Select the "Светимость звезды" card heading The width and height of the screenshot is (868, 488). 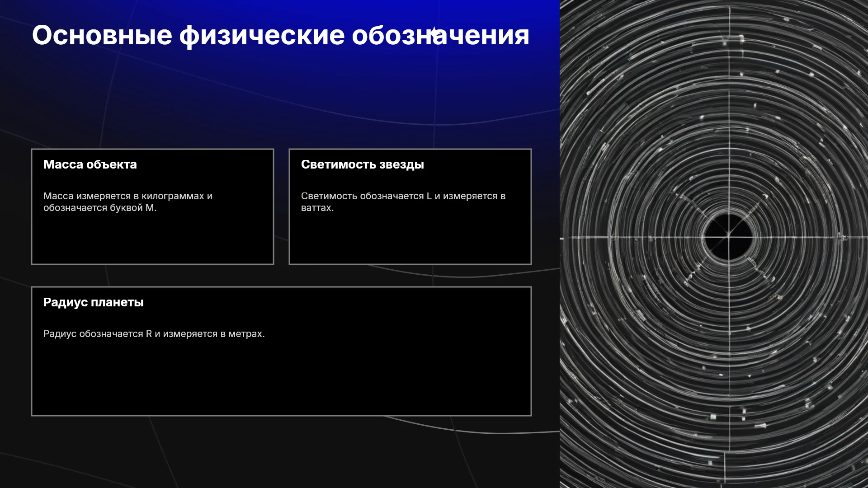363,164
